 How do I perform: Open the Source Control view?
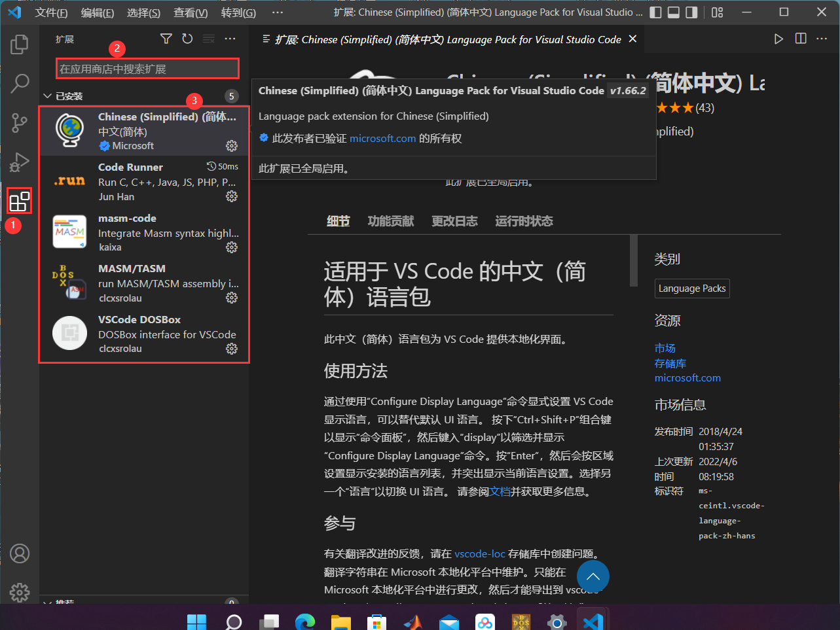[x=20, y=122]
